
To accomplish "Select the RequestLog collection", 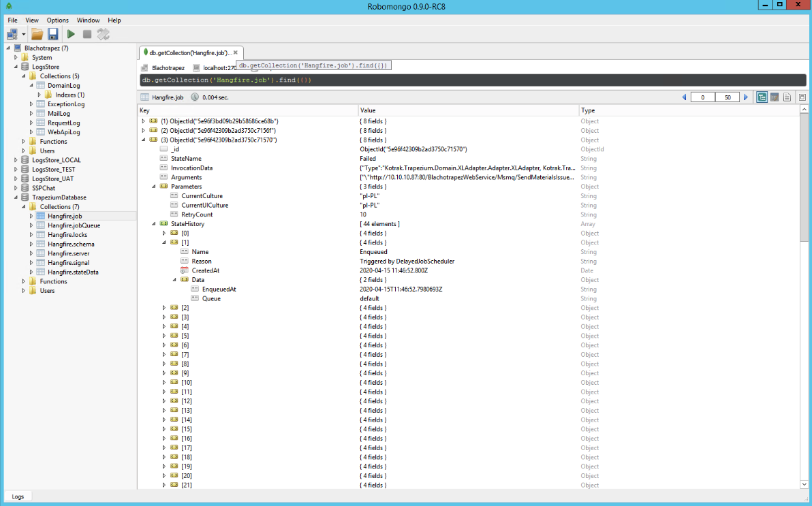I will [x=64, y=123].
